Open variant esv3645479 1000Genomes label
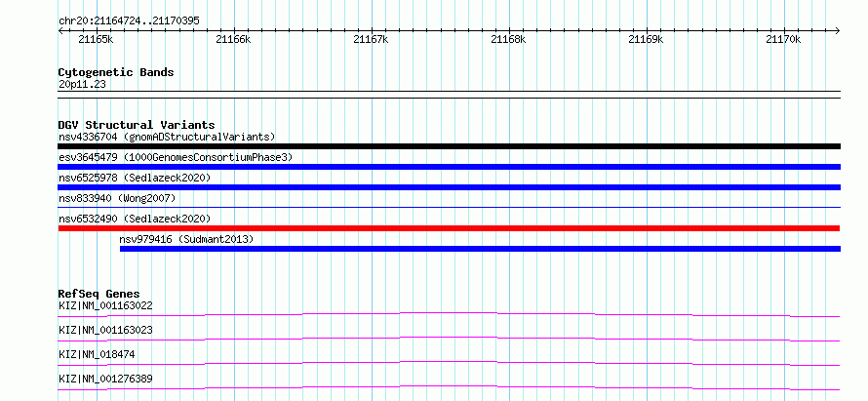The image size is (868, 401). (x=176, y=157)
